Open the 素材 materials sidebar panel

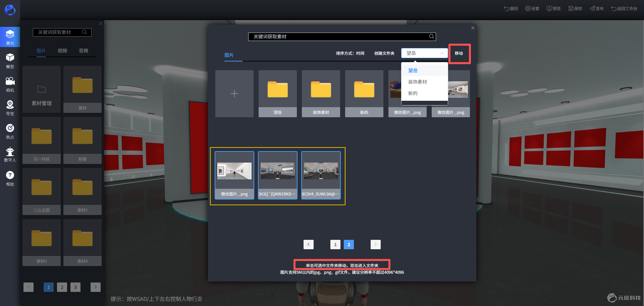(10, 37)
